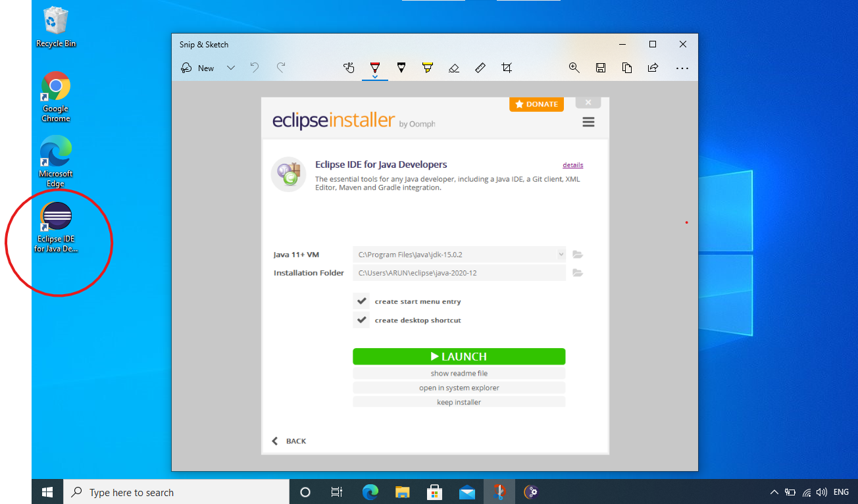Uncheck create desktop shortcut

coord(361,320)
